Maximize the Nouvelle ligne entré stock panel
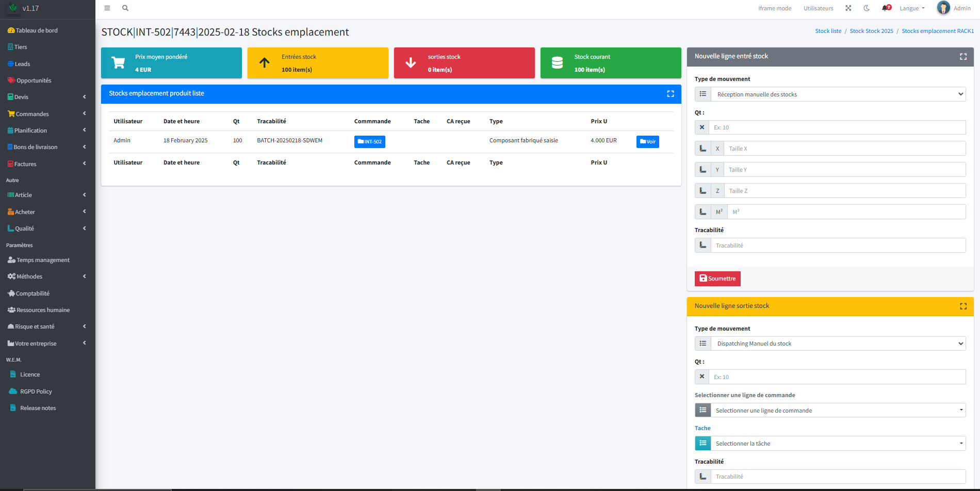The height and width of the screenshot is (491, 980). point(963,57)
